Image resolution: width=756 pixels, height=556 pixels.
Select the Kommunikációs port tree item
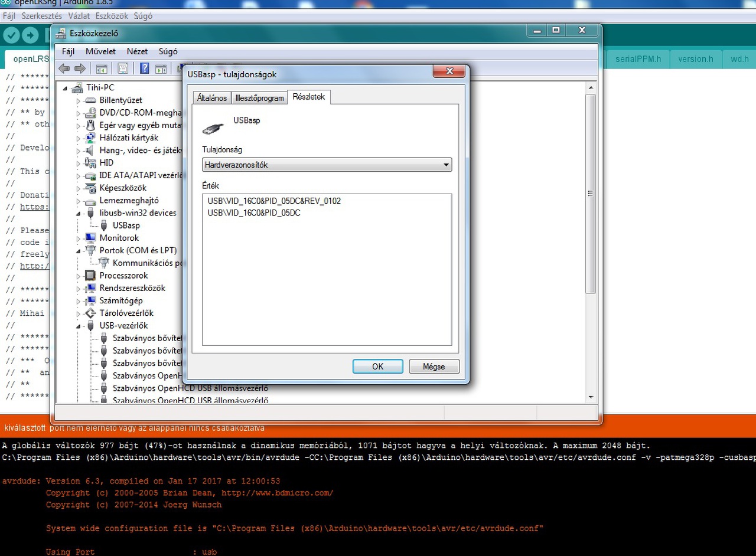[148, 263]
